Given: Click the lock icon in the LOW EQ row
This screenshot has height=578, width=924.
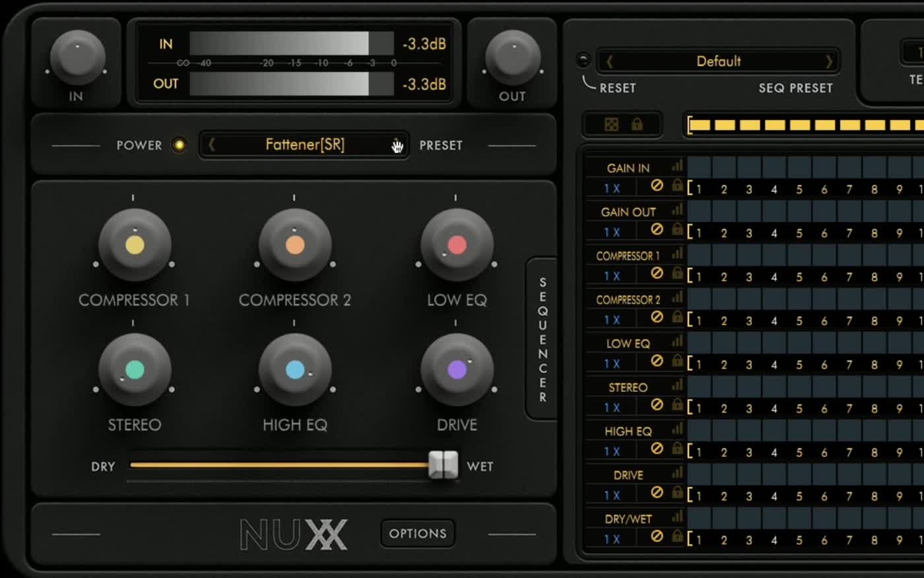Looking at the screenshot, I should (x=677, y=361).
